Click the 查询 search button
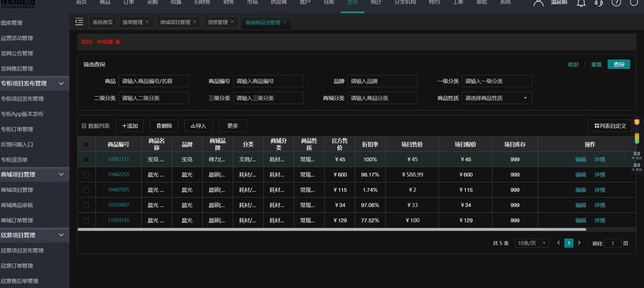 pyautogui.click(x=619, y=64)
